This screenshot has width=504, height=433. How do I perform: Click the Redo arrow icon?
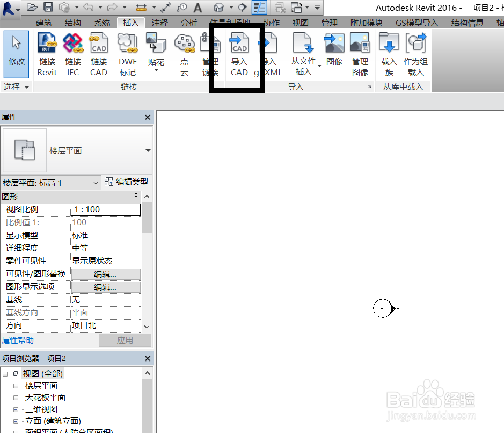112,8
